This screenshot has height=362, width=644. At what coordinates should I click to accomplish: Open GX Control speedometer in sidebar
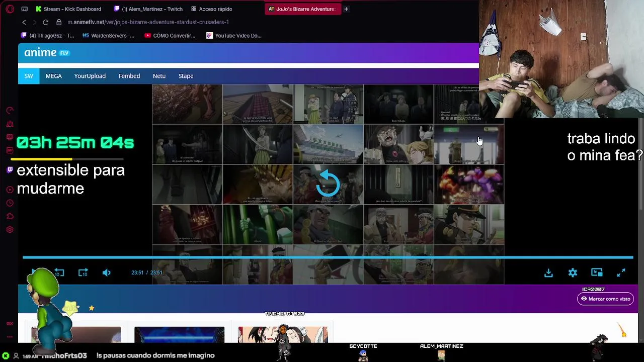point(10,111)
